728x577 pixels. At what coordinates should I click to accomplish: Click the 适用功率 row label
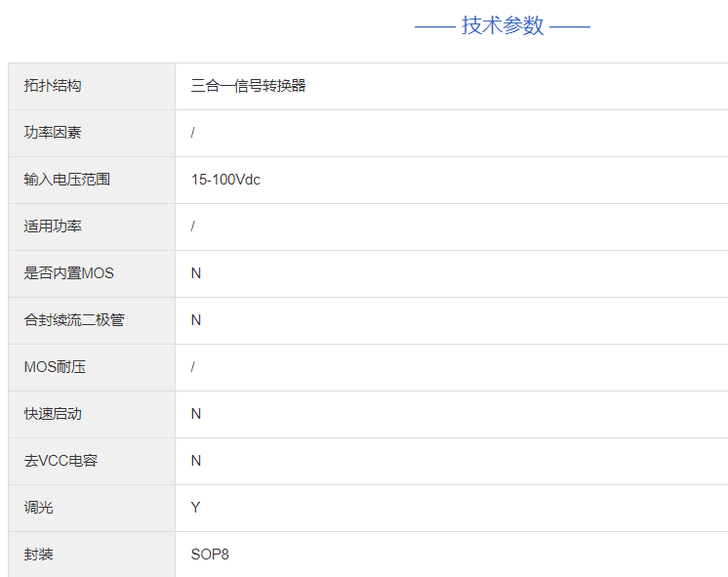[x=53, y=227]
